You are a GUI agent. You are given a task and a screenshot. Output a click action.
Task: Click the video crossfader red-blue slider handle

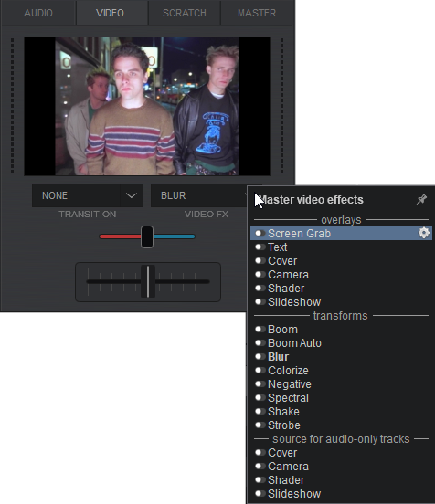tap(147, 236)
